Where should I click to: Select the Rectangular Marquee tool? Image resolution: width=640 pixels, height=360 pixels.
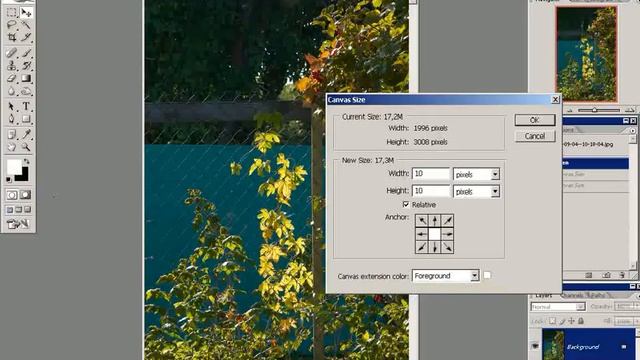pos(12,13)
